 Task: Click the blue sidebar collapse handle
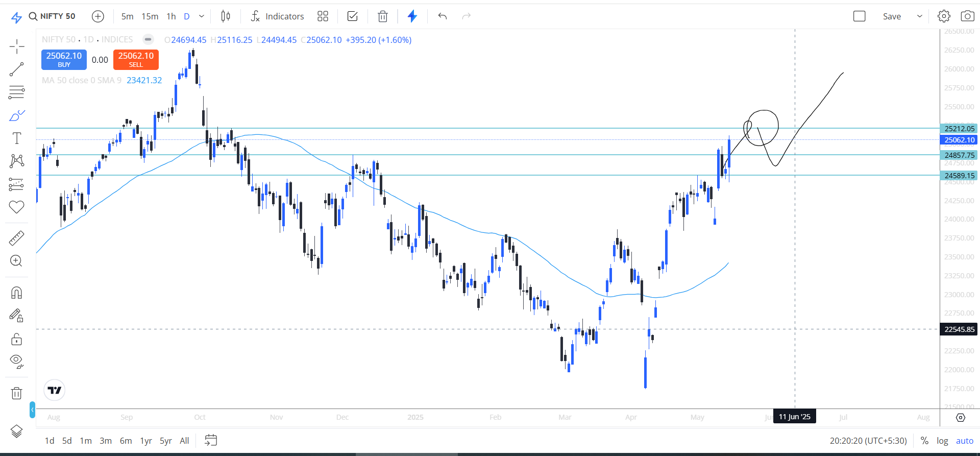point(32,410)
